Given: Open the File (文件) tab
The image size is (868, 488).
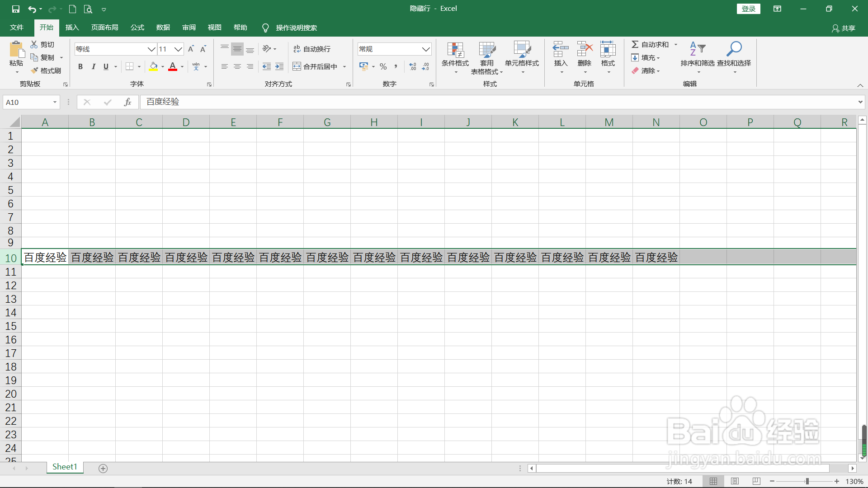Looking at the screenshot, I should [x=17, y=28].
